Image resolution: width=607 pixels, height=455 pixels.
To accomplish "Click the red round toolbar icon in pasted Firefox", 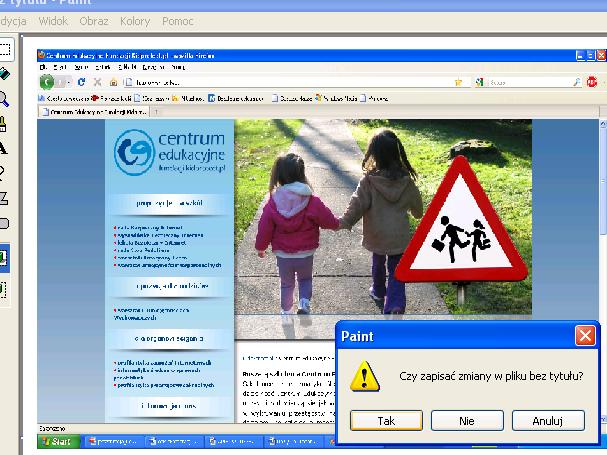I will tap(592, 82).
